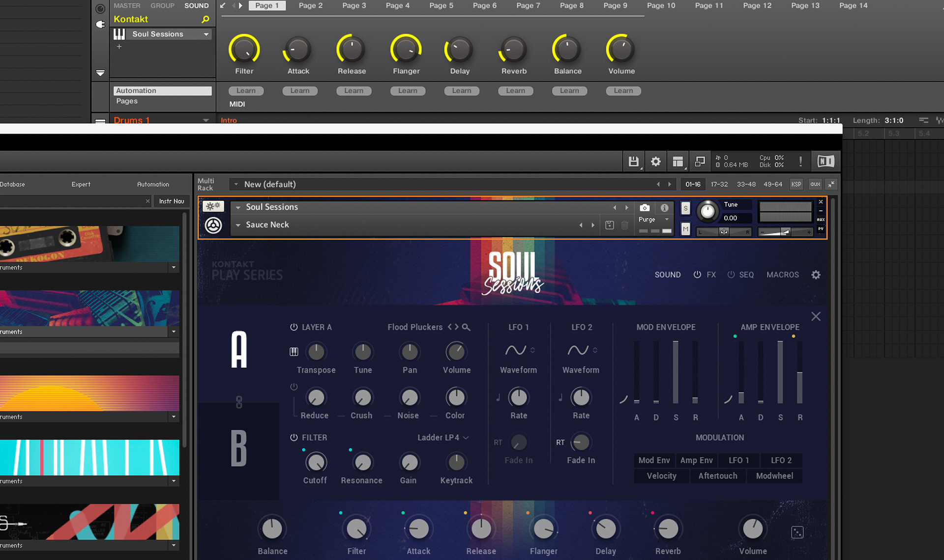This screenshot has height=560, width=944.
Task: Open New (default) multi rack dropdown
Action: click(236, 184)
